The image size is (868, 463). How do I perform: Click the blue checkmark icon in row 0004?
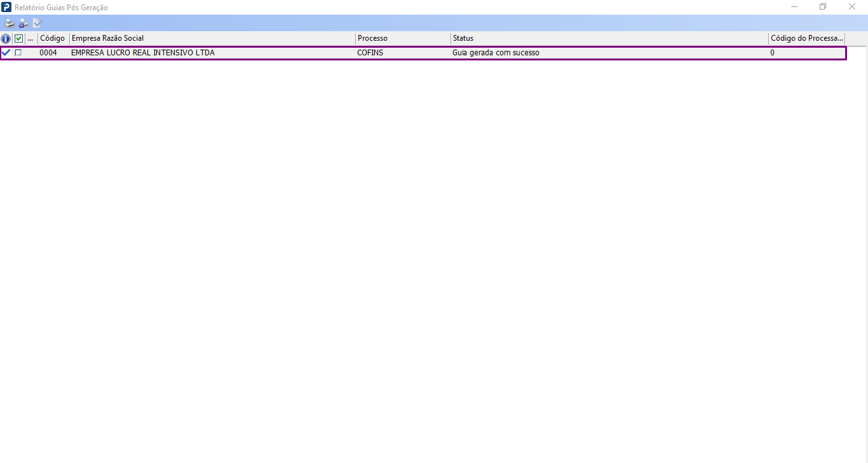pyautogui.click(x=6, y=53)
